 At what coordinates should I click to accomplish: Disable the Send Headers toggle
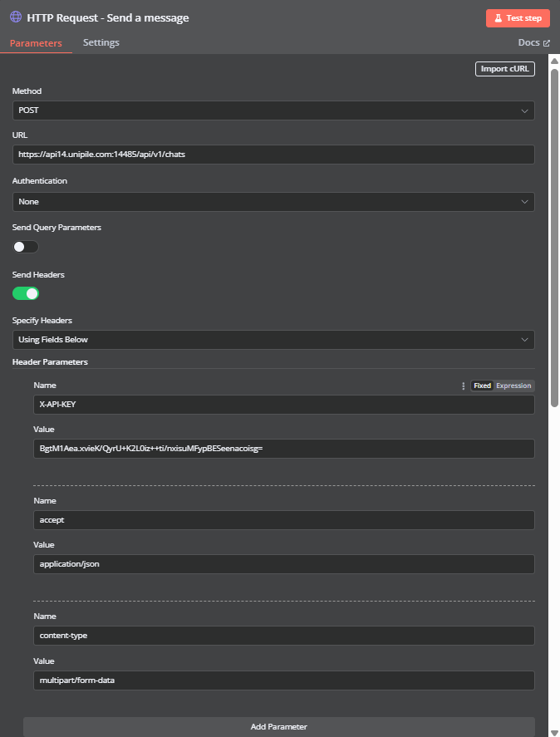26,294
